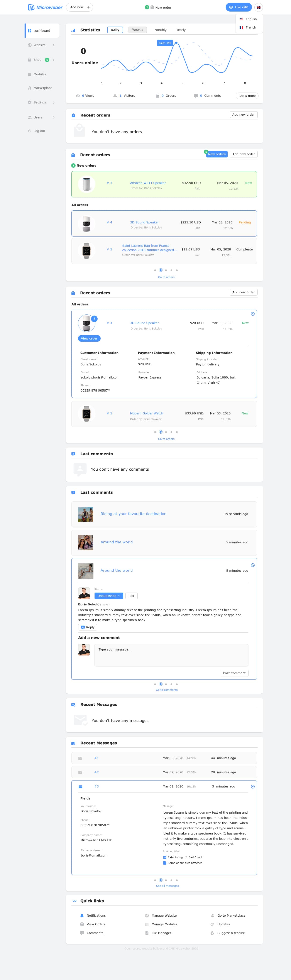
Task: Collapse the expanded 3D Sound Speaker order
Action: coord(253,314)
